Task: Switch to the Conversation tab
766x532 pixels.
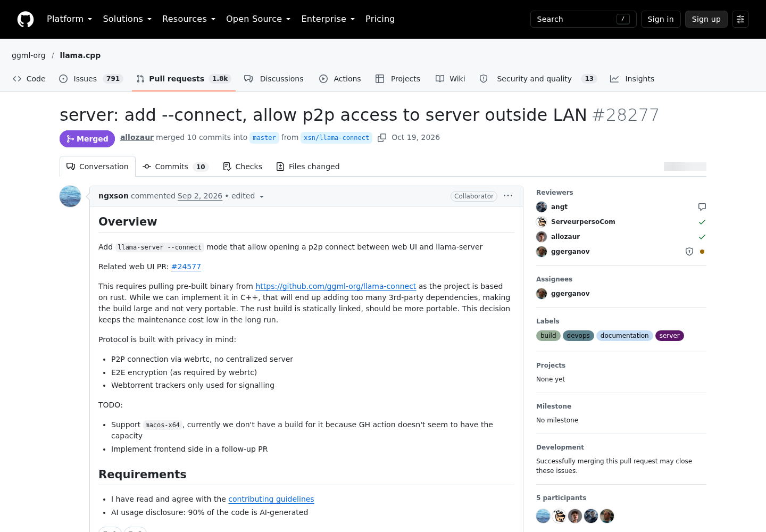Action: point(97,167)
